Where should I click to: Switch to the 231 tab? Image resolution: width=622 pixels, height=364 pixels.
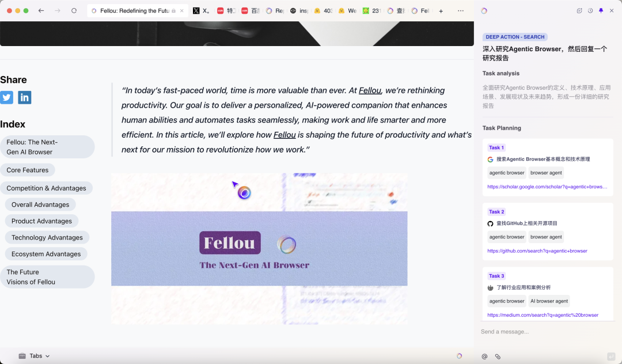371,11
